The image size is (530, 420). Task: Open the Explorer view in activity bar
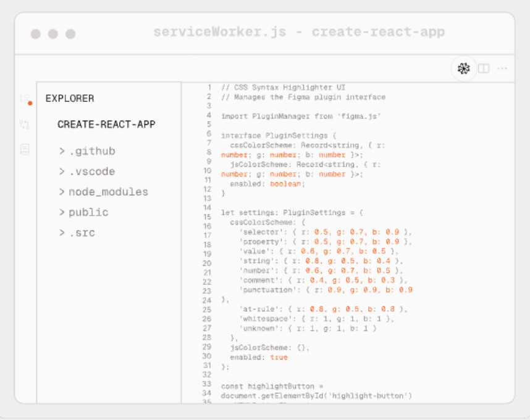click(x=25, y=99)
